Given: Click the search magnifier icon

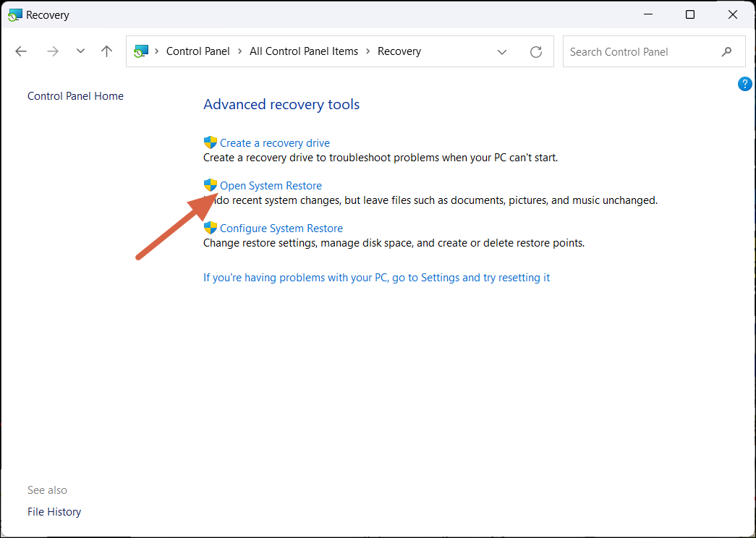Looking at the screenshot, I should [x=727, y=51].
